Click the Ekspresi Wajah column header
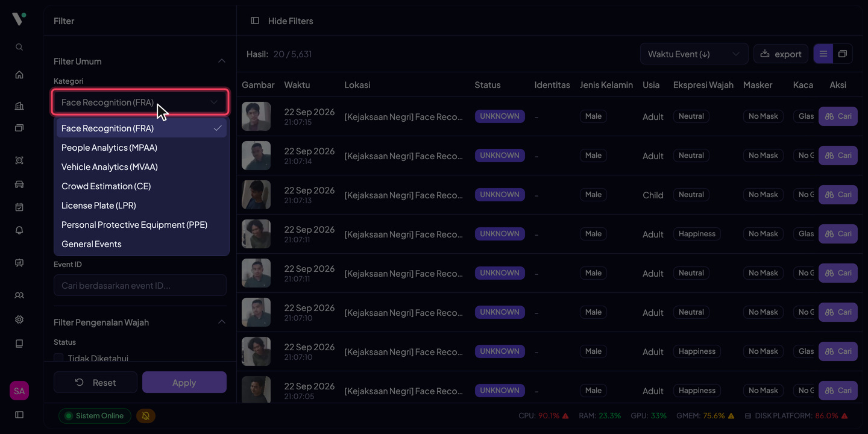This screenshot has height=434, width=868. 703,85
